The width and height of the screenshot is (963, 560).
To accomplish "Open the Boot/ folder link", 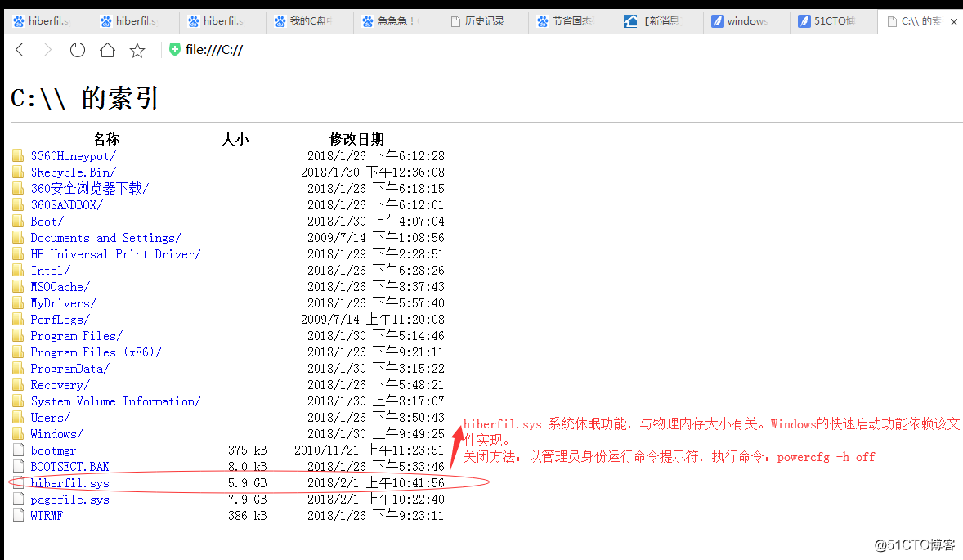I will pos(47,222).
